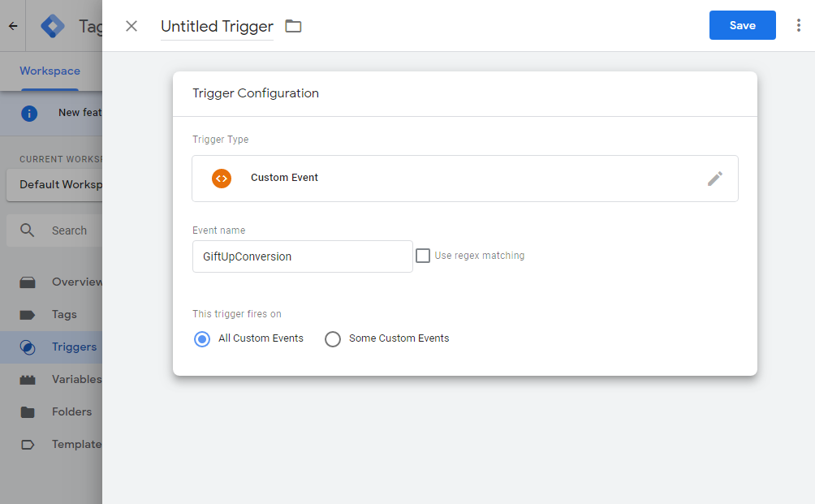815x504 pixels.
Task: Switch to the Workspace tab
Action: pyautogui.click(x=50, y=71)
